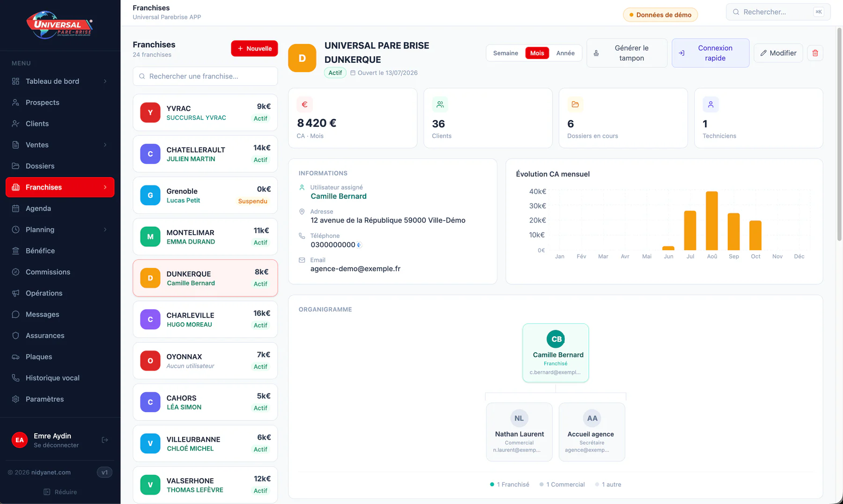Viewport: 843px width, 504px height.
Task: Click the Historique vocal phone icon
Action: click(15, 378)
